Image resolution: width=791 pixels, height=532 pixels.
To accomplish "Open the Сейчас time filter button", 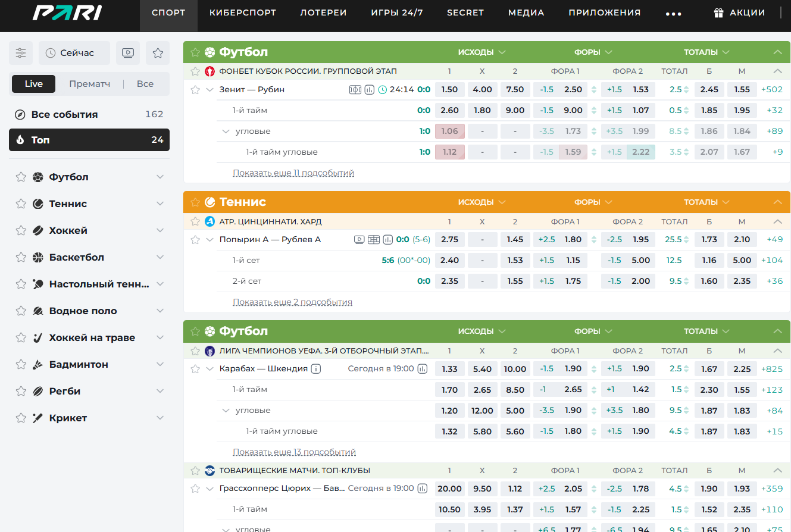I will (x=74, y=53).
